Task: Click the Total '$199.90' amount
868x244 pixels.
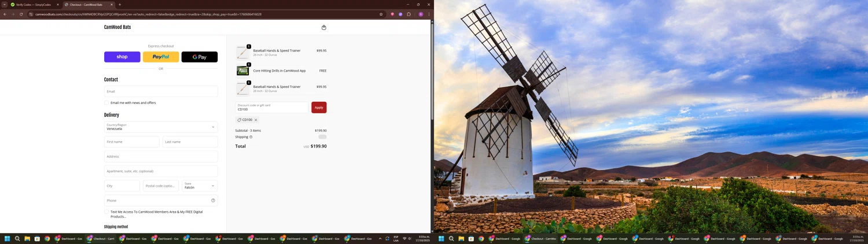Action: click(x=319, y=146)
